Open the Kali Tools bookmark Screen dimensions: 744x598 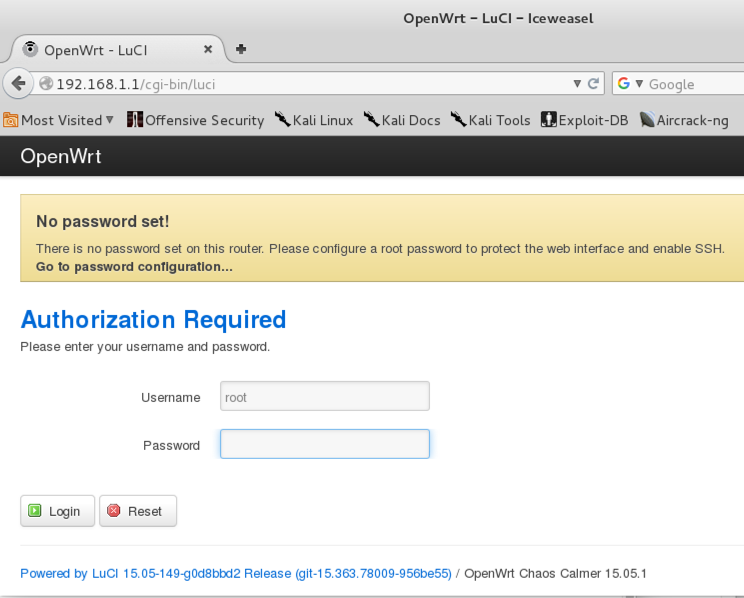pos(490,120)
